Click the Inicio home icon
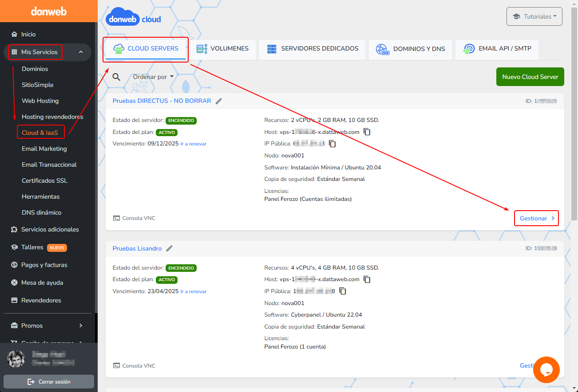 [14, 34]
